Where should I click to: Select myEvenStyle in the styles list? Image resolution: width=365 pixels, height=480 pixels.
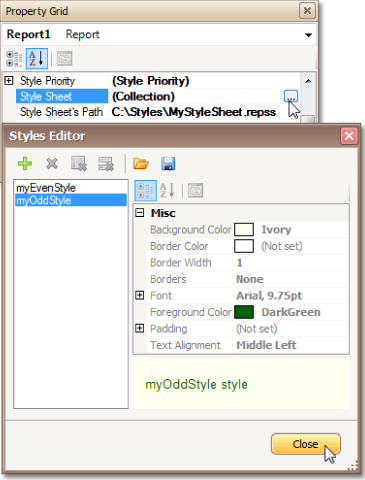pos(46,188)
